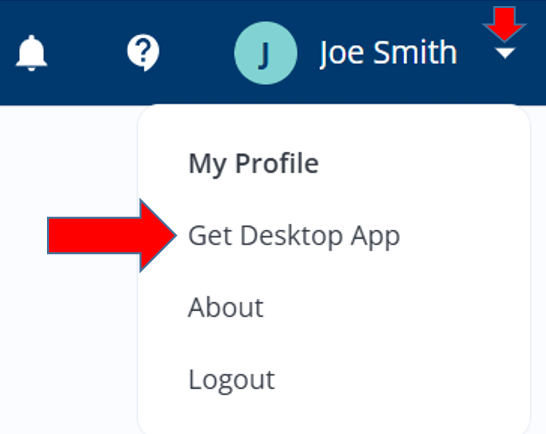View alerts with the bell icon
This screenshot has height=434, width=546.
pos(31,53)
